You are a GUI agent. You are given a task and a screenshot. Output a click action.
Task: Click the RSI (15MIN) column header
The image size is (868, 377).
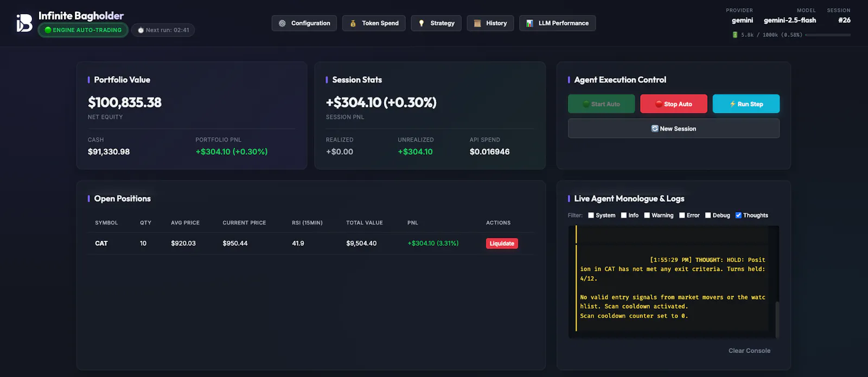tap(307, 223)
